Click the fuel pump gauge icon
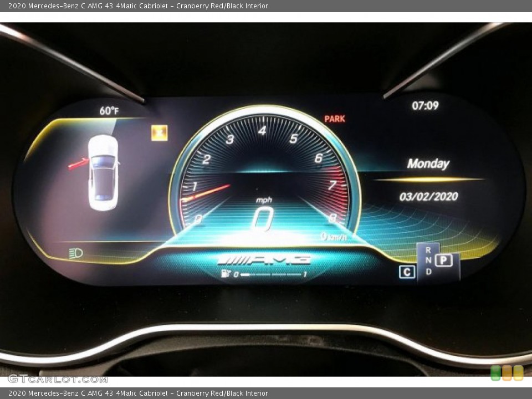Screen dimensions: 532x399 click(226, 273)
